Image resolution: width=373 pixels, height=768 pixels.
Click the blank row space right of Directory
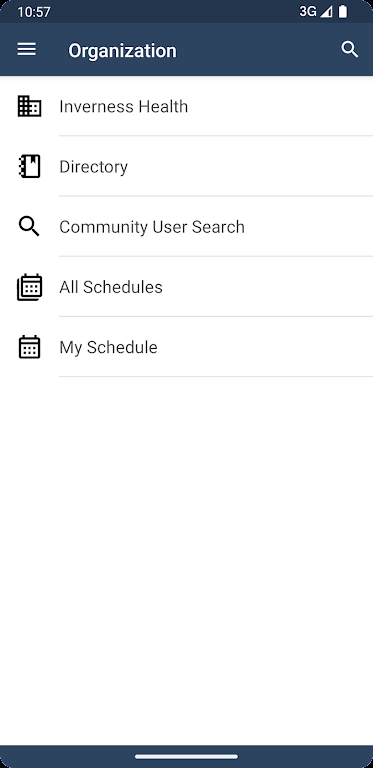tap(250, 167)
